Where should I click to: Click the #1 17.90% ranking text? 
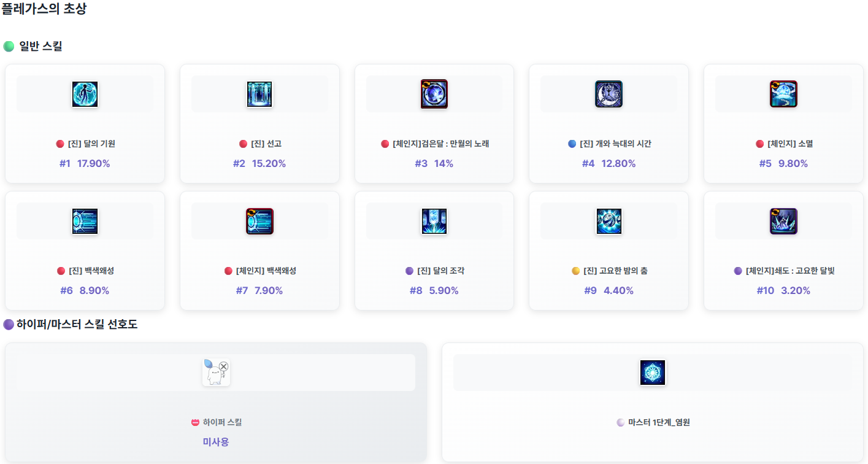[x=85, y=164]
